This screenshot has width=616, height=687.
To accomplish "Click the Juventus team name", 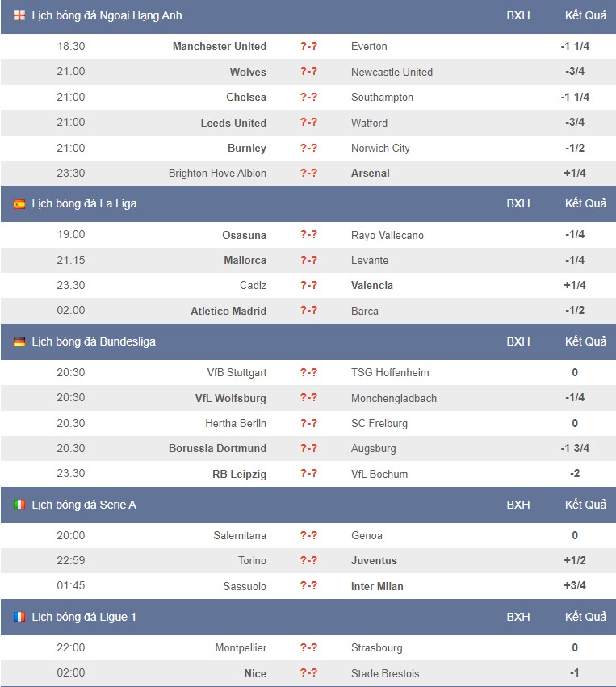I will (374, 560).
